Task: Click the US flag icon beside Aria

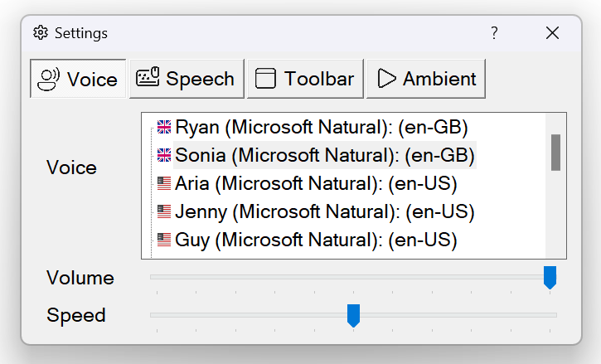Action: (164, 183)
